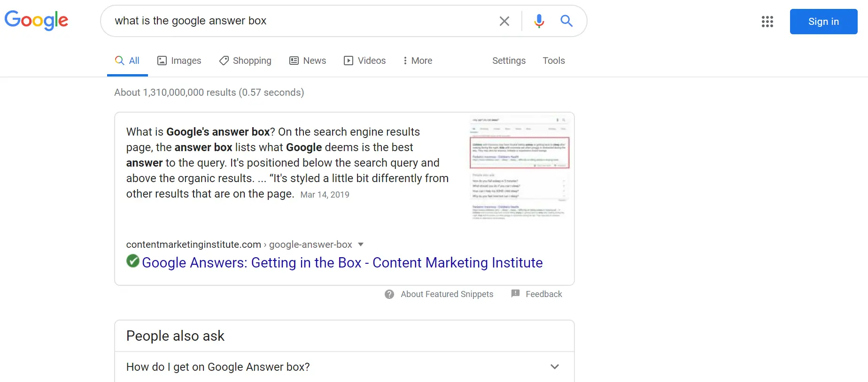Viewport: 868px width, 382px height.
Task: Open the featured snippet thumbnail image
Action: pos(519,168)
